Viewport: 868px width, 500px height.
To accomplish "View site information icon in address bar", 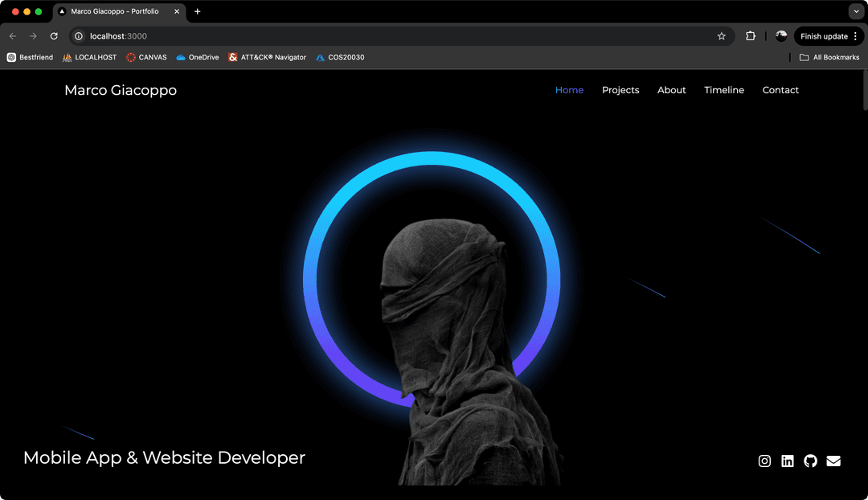I will pyautogui.click(x=79, y=36).
